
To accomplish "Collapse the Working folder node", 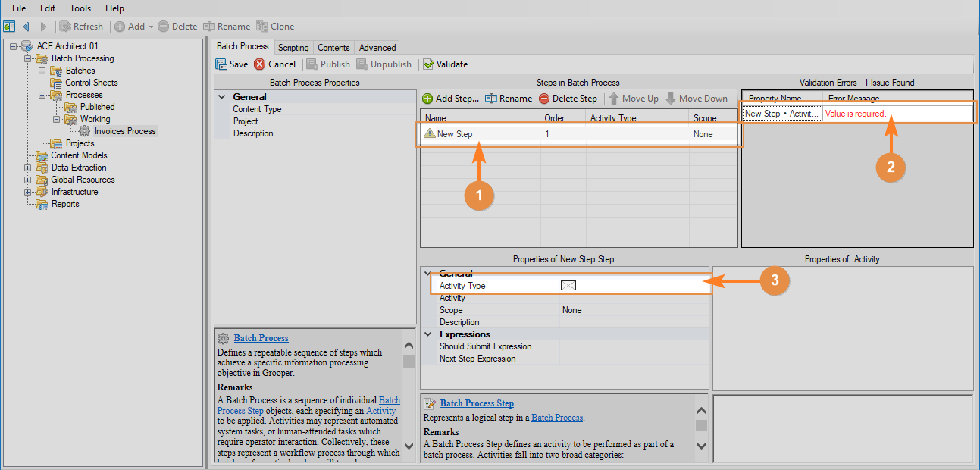I will (x=57, y=119).
